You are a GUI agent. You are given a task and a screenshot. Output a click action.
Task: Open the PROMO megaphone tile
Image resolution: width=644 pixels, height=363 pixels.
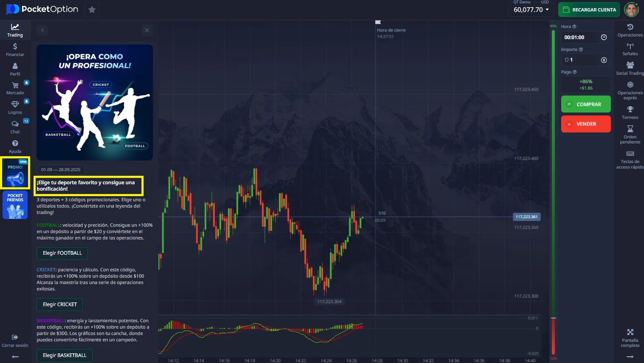(15, 173)
